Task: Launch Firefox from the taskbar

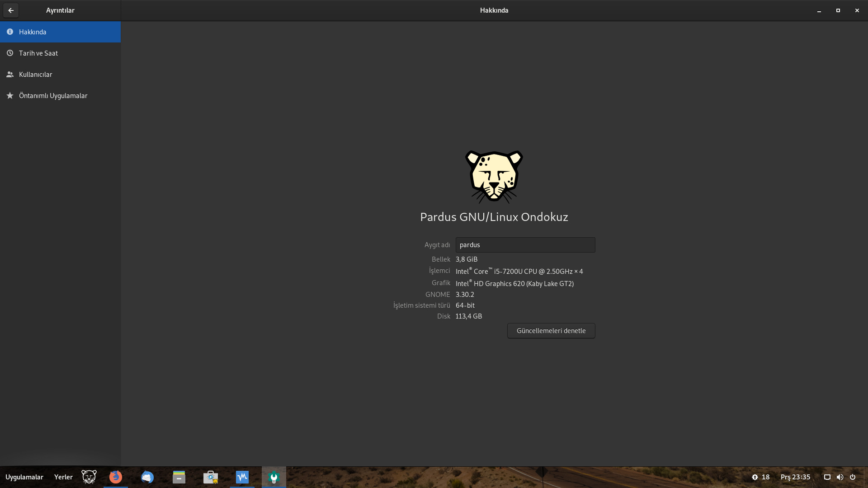Action: click(116, 477)
